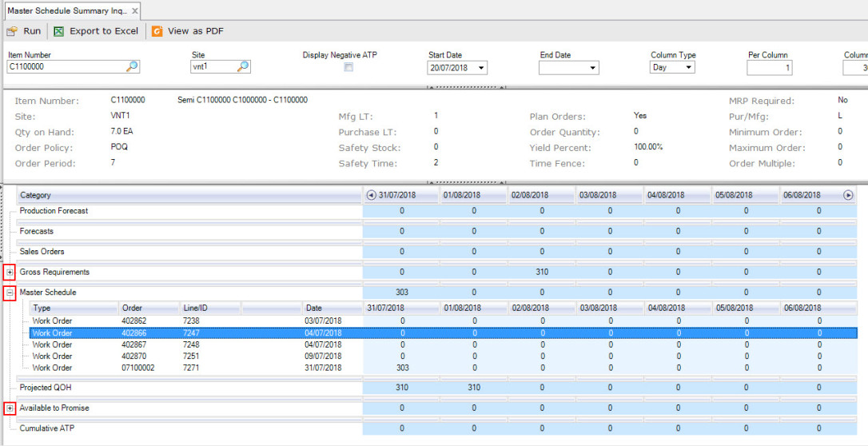The width and height of the screenshot is (868, 446).
Task: Click View as PDF label
Action: tap(196, 31)
